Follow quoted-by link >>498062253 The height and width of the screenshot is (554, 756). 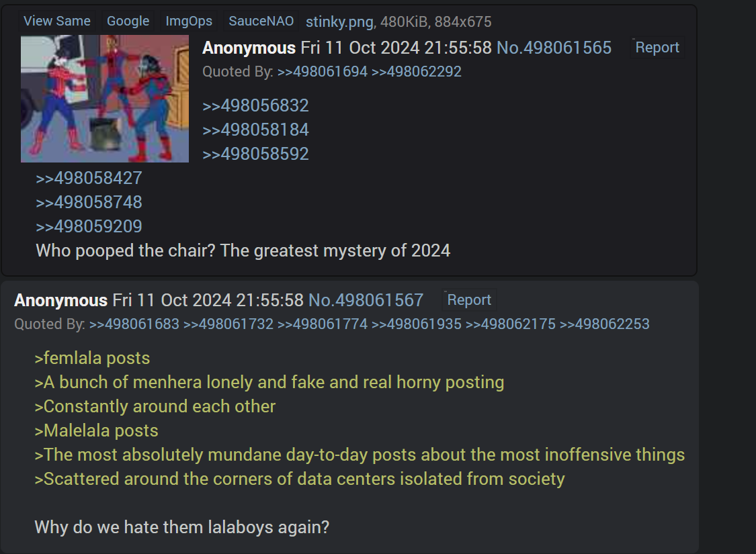coord(605,324)
